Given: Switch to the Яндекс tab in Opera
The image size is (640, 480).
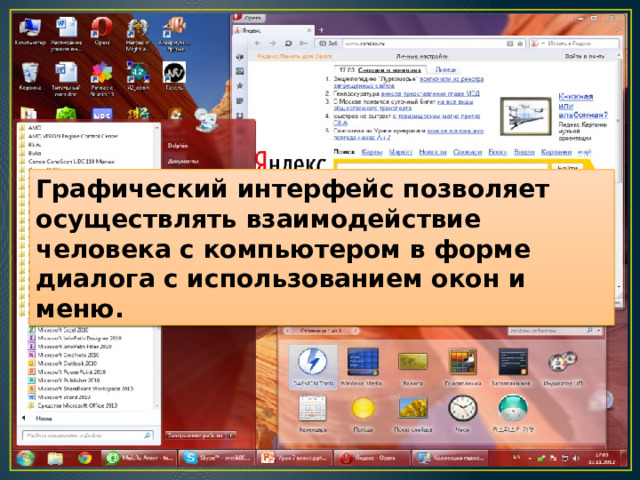Looking at the screenshot, I should [273, 31].
